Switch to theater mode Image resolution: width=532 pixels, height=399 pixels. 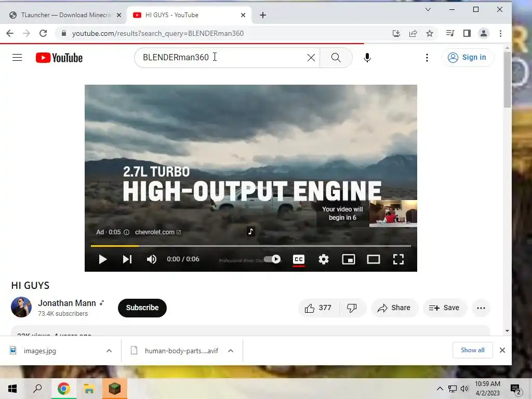point(373,260)
